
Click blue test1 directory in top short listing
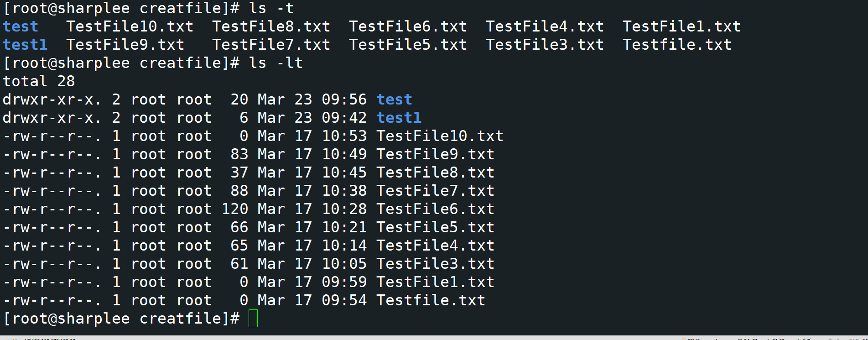click(25, 45)
